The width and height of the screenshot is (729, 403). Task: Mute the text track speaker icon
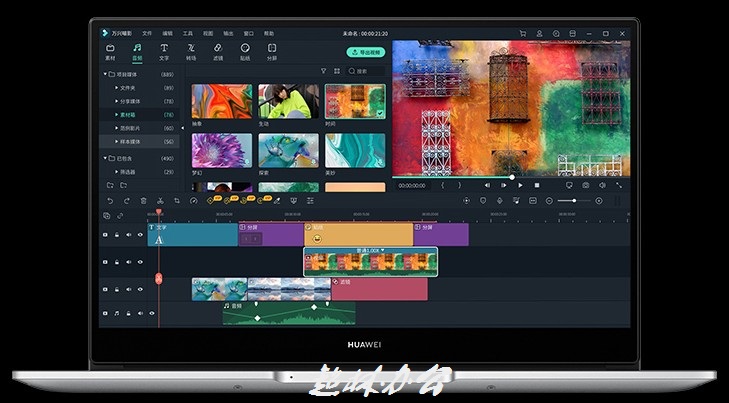click(x=129, y=235)
